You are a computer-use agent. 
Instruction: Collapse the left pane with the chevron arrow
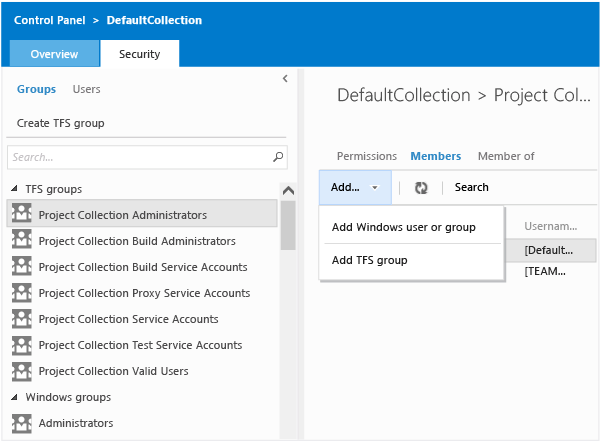click(x=285, y=78)
